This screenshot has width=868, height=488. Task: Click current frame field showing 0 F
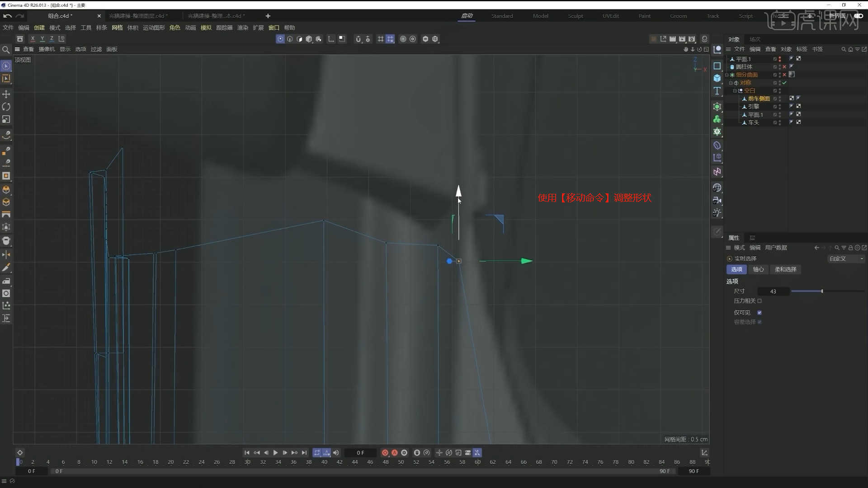click(x=360, y=453)
